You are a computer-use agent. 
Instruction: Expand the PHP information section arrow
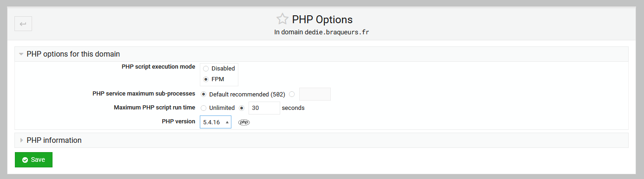(21, 140)
